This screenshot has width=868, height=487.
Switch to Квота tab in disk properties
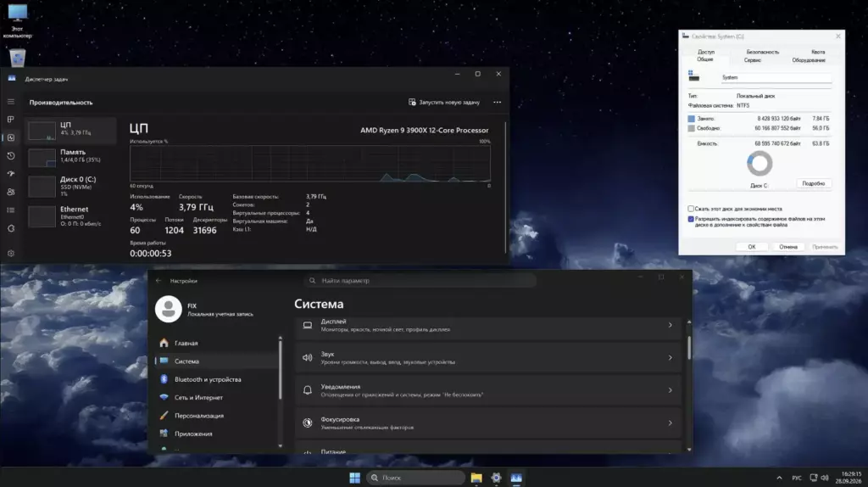818,52
